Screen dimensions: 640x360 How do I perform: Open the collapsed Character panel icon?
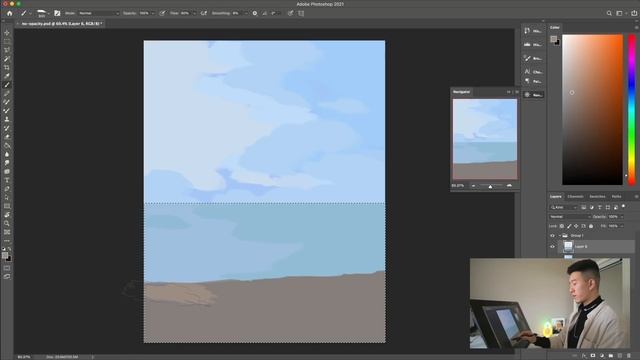tap(527, 71)
